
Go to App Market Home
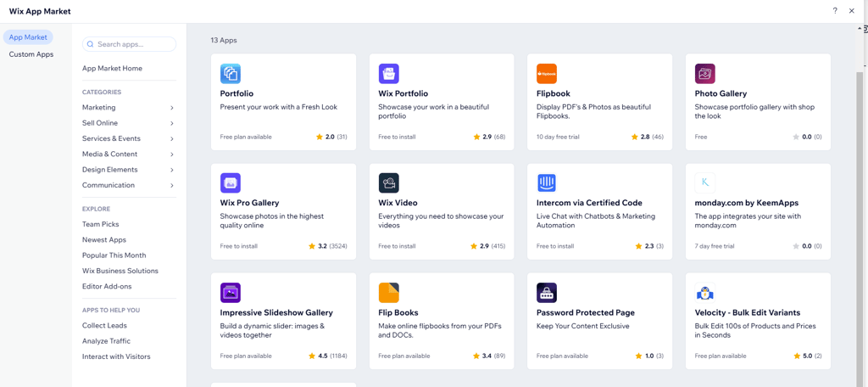click(x=113, y=68)
